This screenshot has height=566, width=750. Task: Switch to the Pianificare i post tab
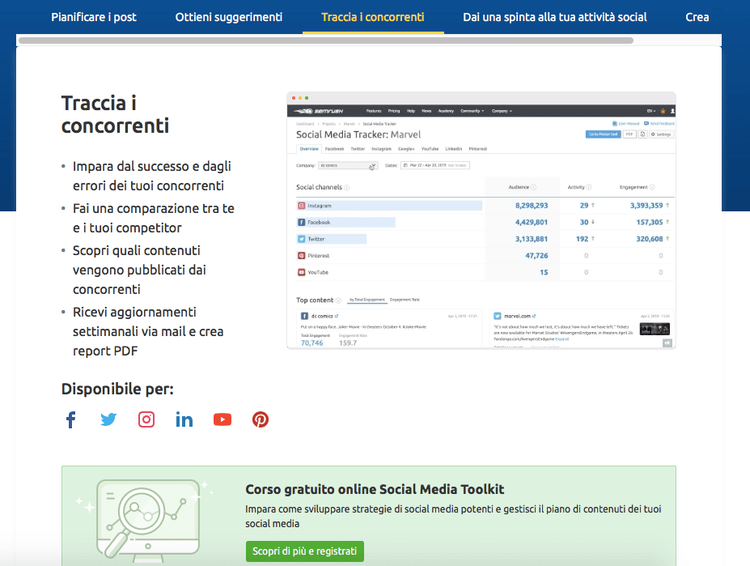click(x=94, y=17)
